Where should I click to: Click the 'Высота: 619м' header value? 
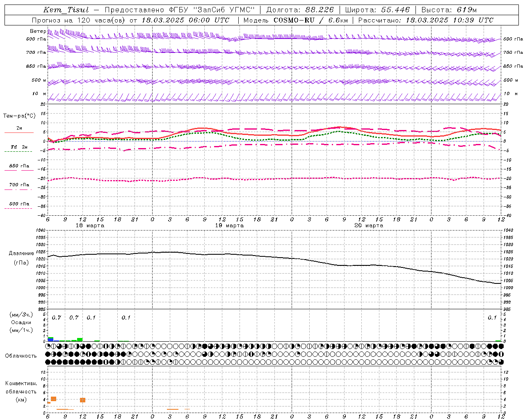click(449, 10)
